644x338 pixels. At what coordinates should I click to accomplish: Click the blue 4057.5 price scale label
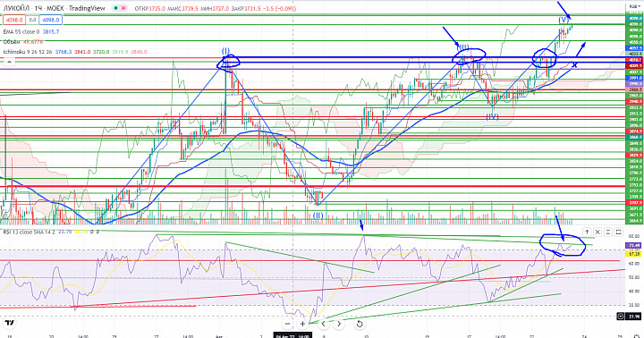(x=633, y=48)
